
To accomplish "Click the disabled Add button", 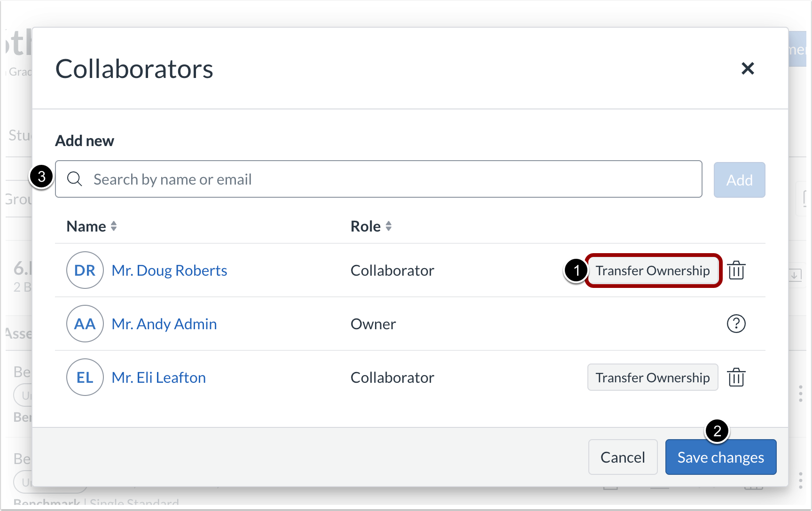I will pos(739,180).
